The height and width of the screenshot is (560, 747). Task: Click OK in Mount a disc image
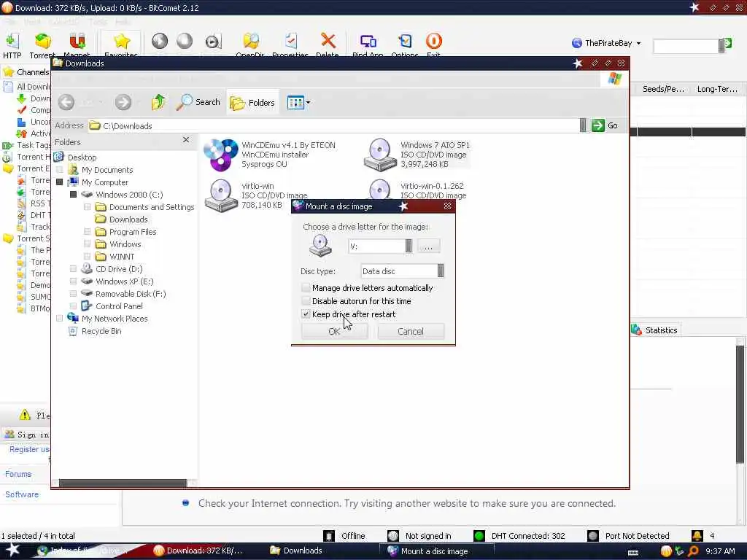tap(334, 331)
